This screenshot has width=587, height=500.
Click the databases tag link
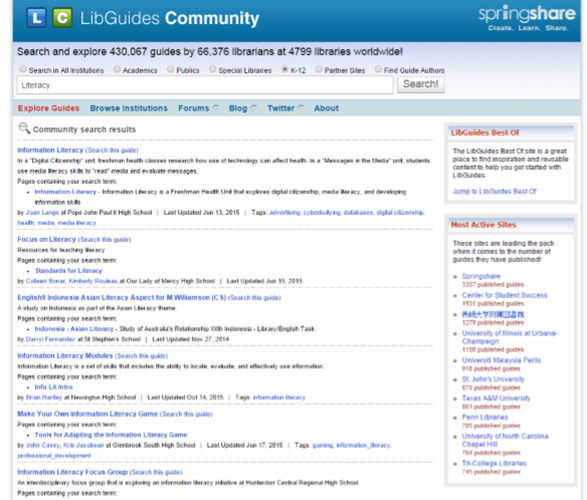358,213
